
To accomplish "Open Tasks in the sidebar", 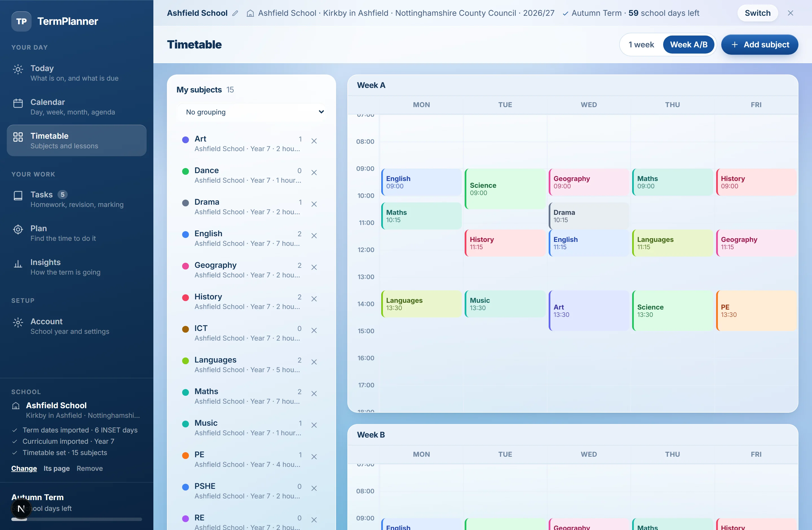I will click(x=76, y=199).
